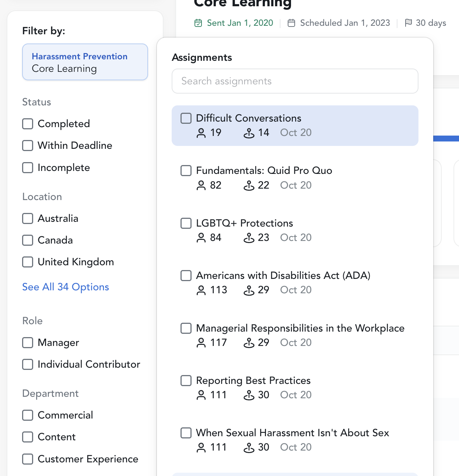Check Individual Contributor role filter
Screen dimensions: 459x476
pos(28,364)
